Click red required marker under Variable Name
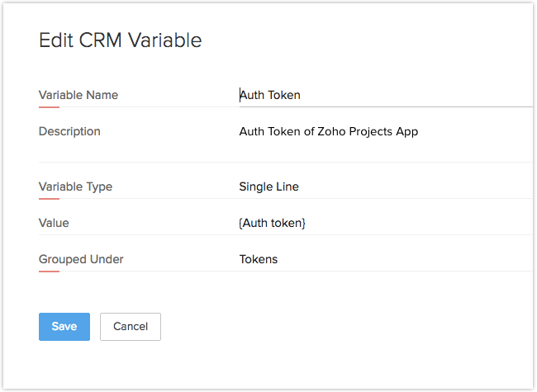This screenshot has width=537, height=392. [x=49, y=106]
